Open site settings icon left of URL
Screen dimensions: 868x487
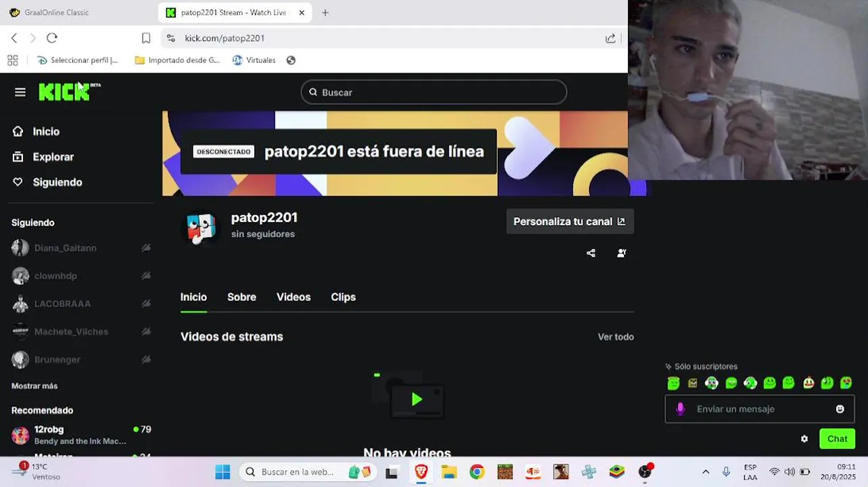coord(170,39)
